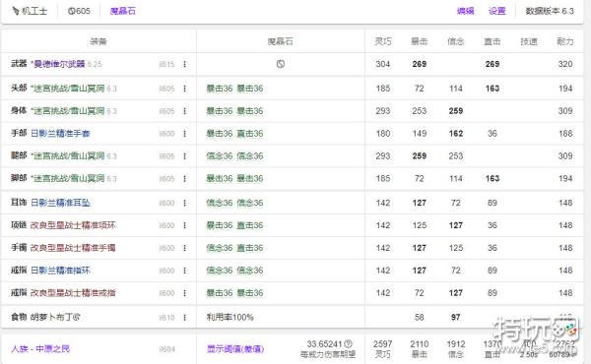Select 胡萝卜布丁 food item
The height and width of the screenshot is (364, 591).
pyautogui.click(x=51, y=318)
